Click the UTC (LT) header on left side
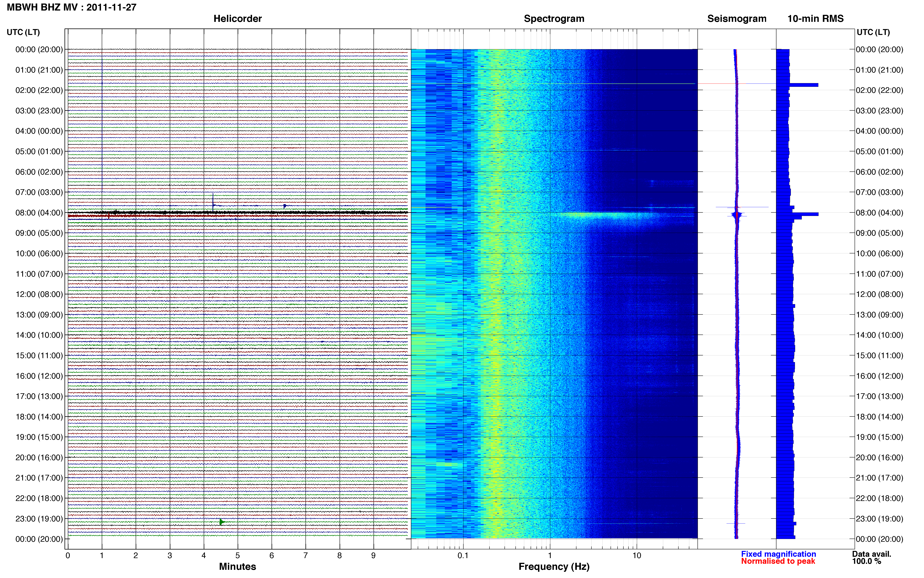Screen dimensions: 924x578 pyautogui.click(x=23, y=32)
